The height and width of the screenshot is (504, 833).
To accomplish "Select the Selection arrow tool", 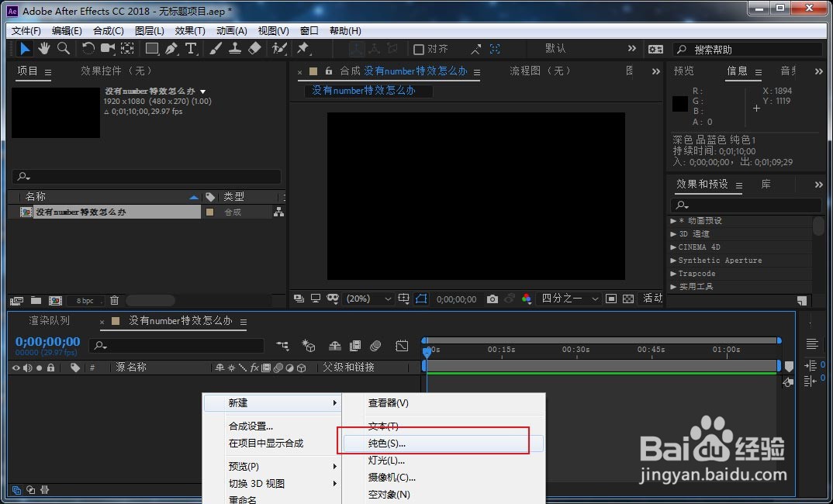I will (x=25, y=49).
